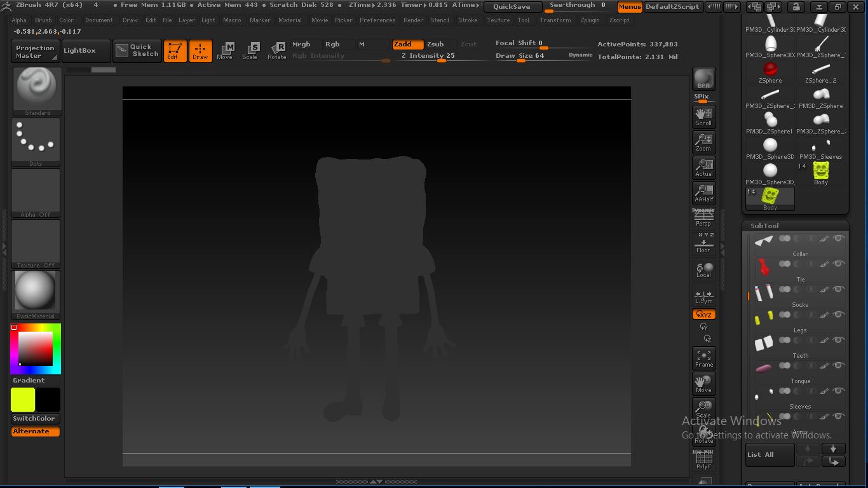Toggle visibility of Tongue subtool
This screenshot has height=488, width=868.
(x=839, y=365)
